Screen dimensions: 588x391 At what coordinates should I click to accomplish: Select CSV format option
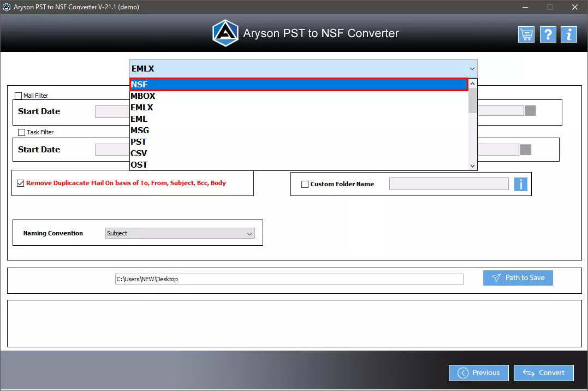click(299, 153)
